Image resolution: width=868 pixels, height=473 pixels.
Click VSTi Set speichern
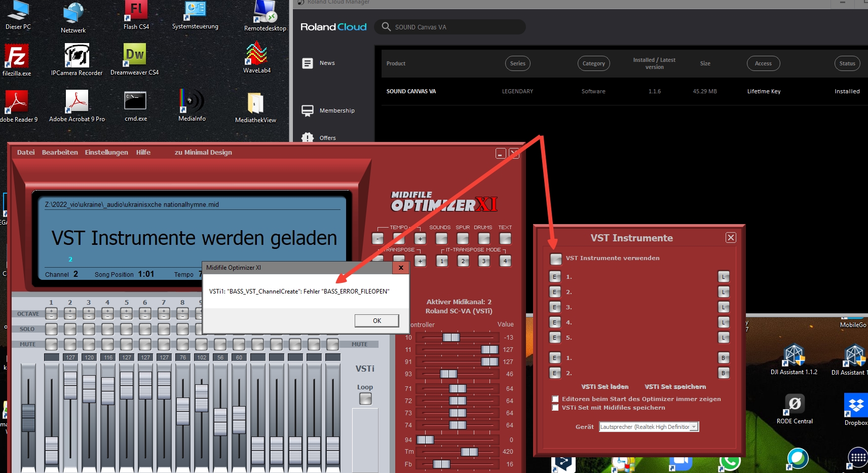coord(675,386)
